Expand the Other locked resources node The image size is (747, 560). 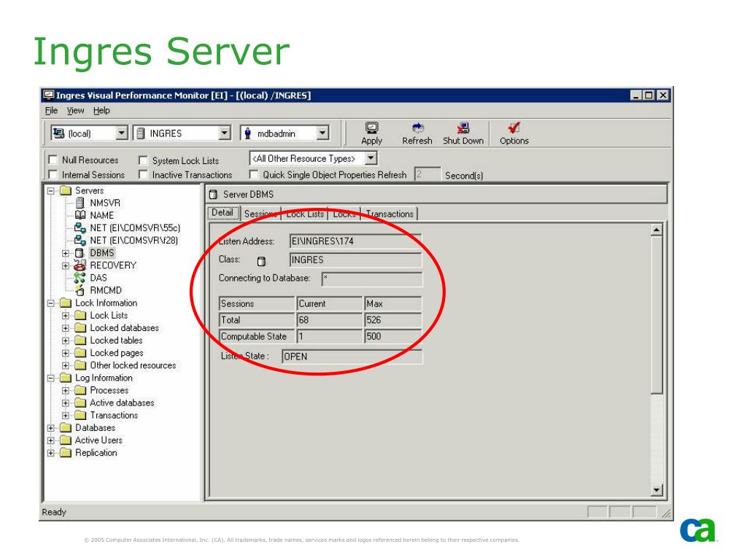pos(66,366)
